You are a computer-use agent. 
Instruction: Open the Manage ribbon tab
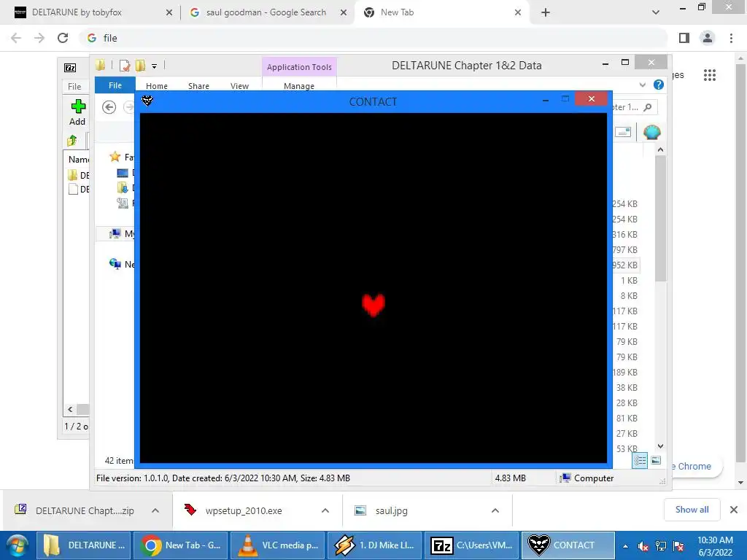(298, 86)
